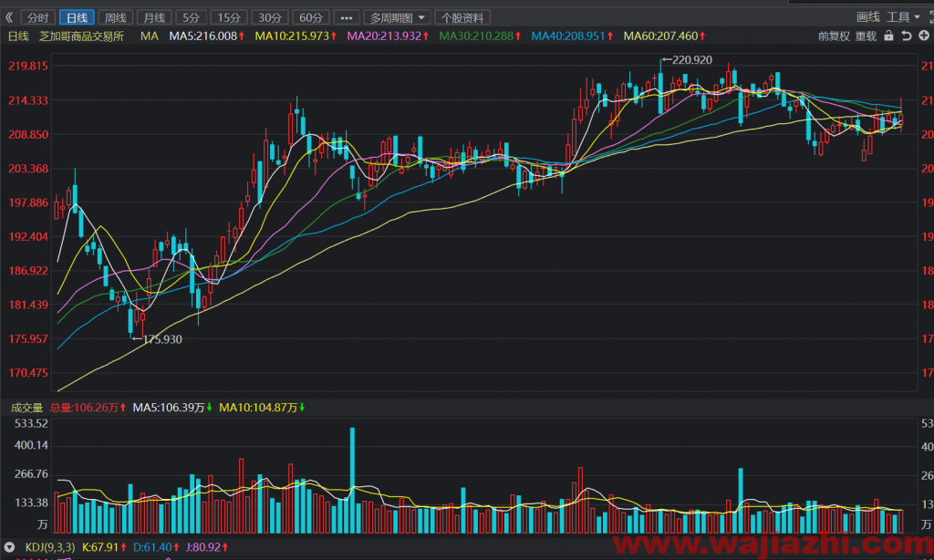Image resolution: width=934 pixels, height=560 pixels.
Task: Click the 成交量 volume label
Action: 26,408
